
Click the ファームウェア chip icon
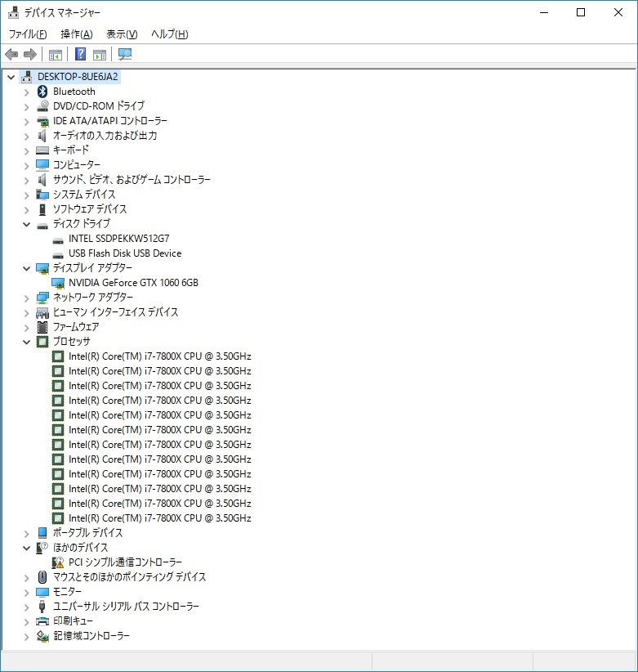(x=42, y=326)
